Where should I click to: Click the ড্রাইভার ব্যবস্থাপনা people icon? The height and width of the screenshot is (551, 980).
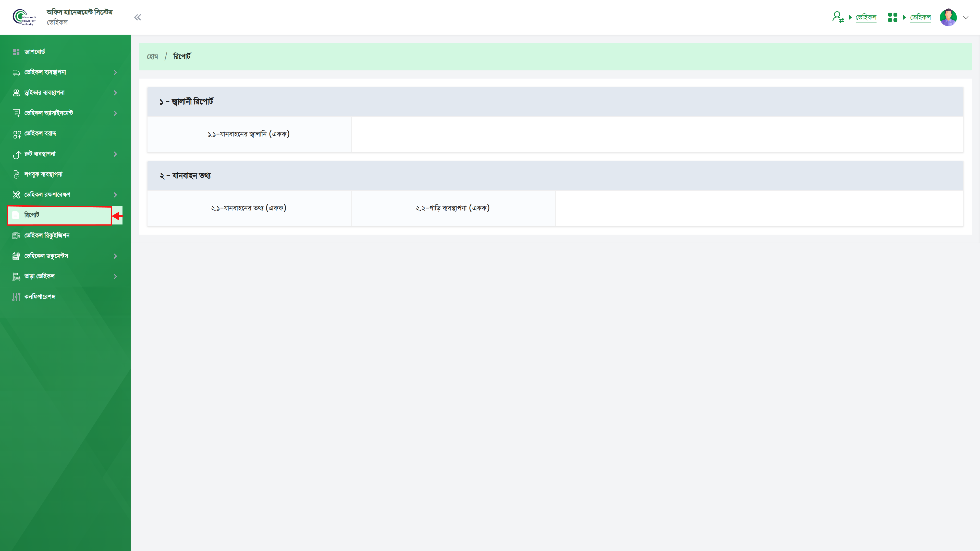coord(16,93)
